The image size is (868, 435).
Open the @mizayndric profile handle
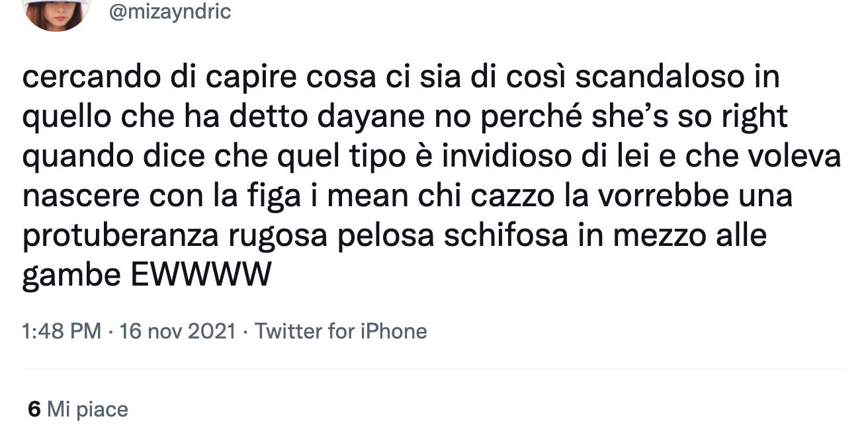[x=169, y=11]
